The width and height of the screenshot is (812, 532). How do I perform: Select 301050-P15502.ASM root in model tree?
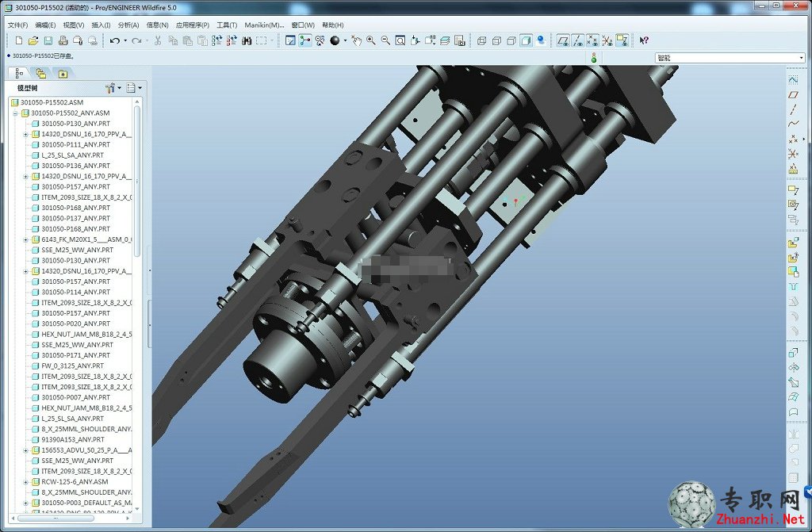[x=47, y=102]
